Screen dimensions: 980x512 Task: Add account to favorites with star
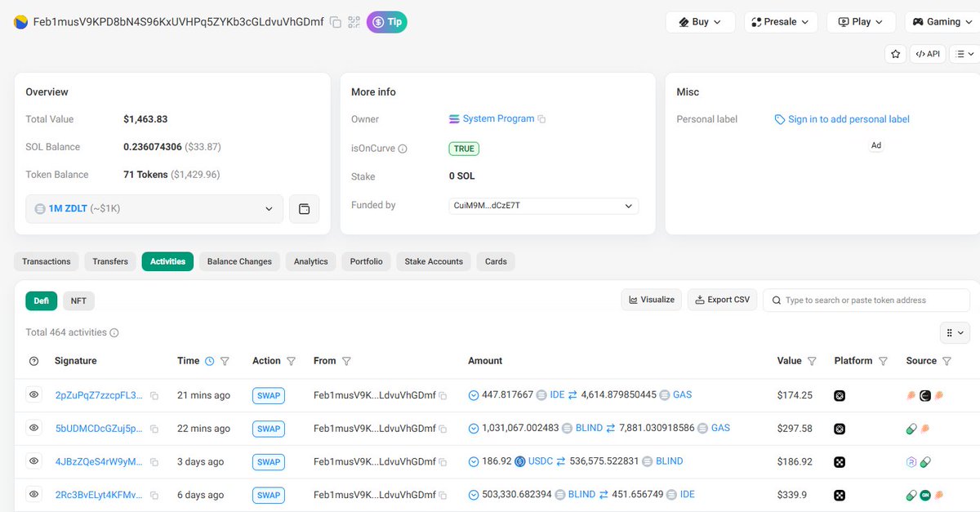(896, 54)
